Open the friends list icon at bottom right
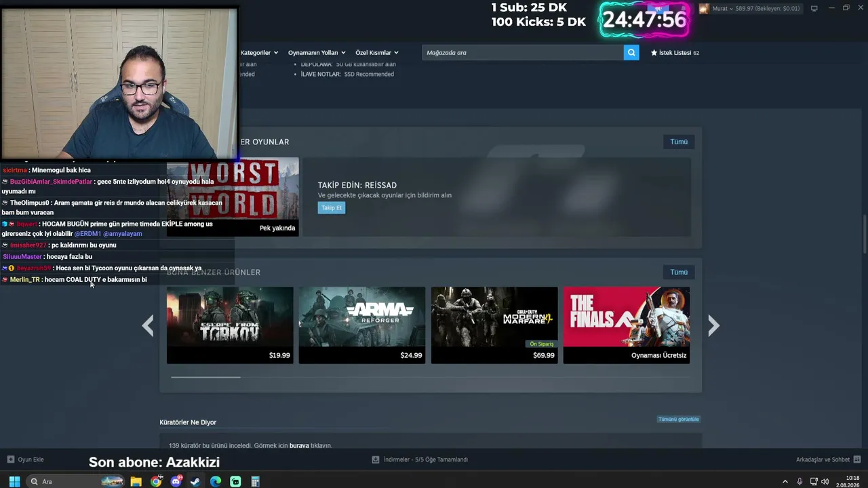This screenshot has height=488, width=868. click(x=858, y=460)
